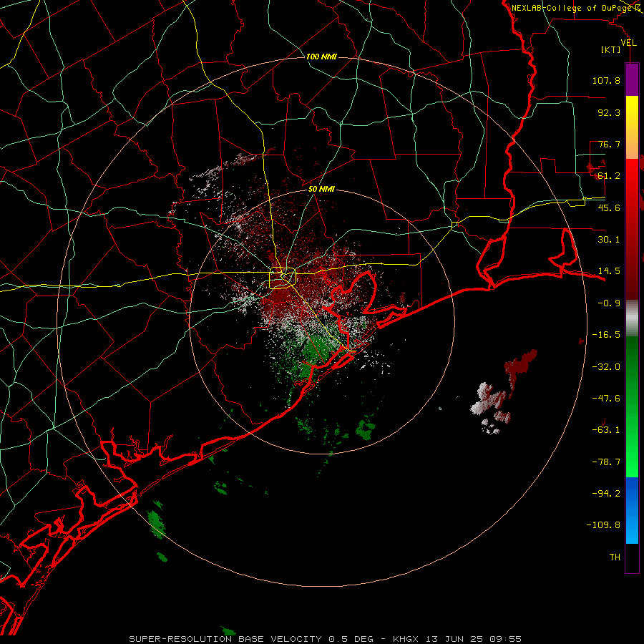Click the 92.3 scale value
This screenshot has width=644, height=644.
pyautogui.click(x=609, y=112)
